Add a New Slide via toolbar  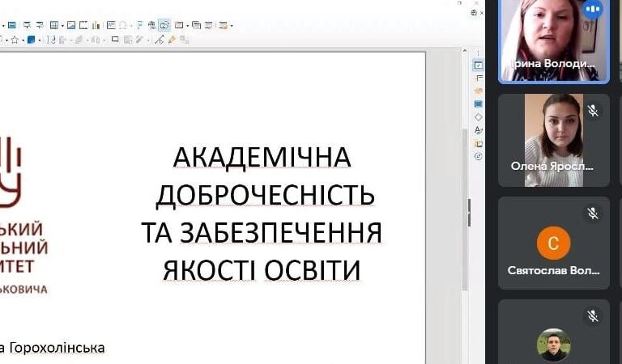pos(178,25)
